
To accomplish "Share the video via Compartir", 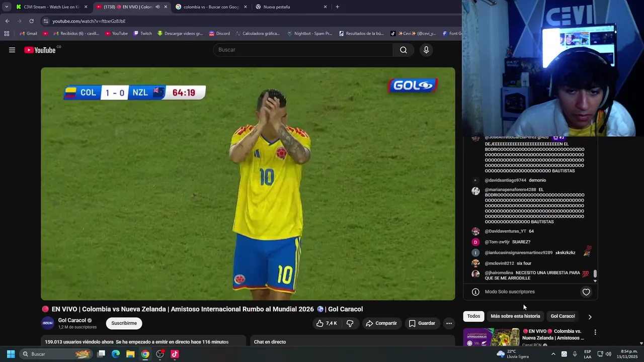I will (x=381, y=323).
